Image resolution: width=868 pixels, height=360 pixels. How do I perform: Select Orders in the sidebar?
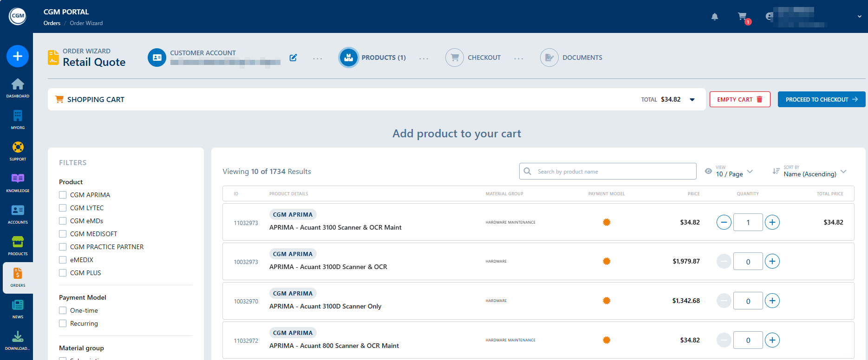tap(18, 277)
